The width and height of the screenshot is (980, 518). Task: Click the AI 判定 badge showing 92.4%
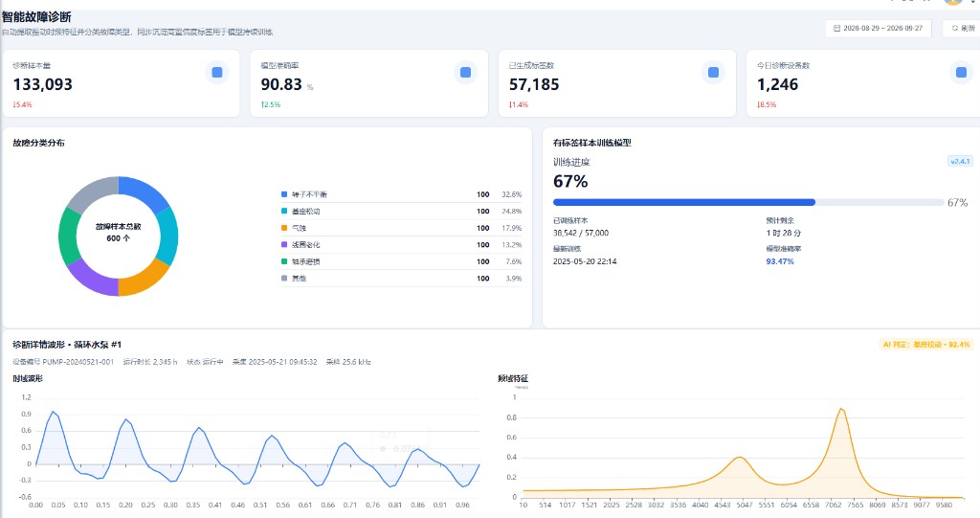(x=926, y=345)
